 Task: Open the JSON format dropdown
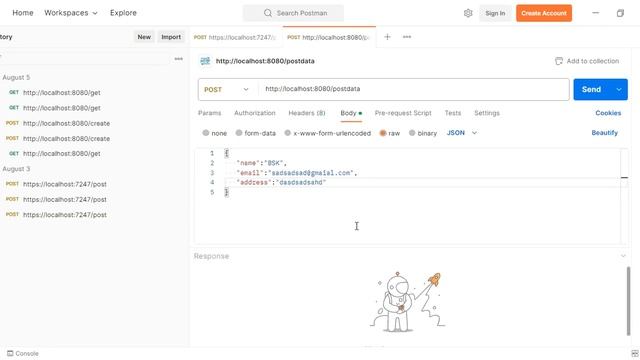coord(462,133)
